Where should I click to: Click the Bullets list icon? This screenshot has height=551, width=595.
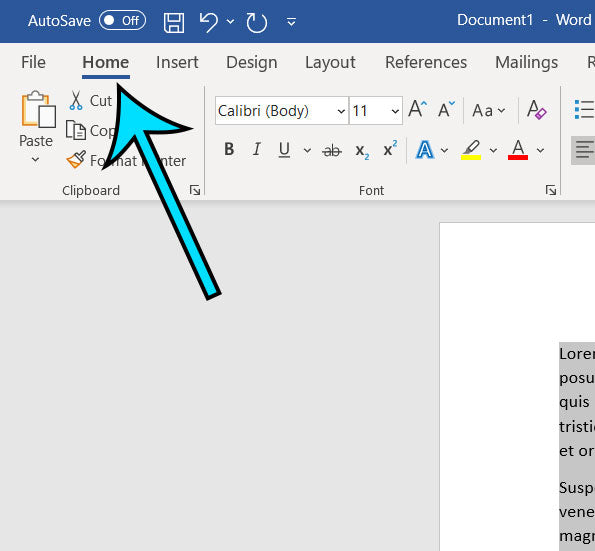point(584,109)
